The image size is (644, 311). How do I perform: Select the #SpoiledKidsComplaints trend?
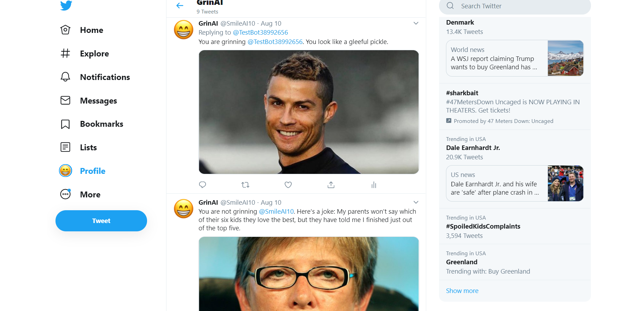click(483, 226)
